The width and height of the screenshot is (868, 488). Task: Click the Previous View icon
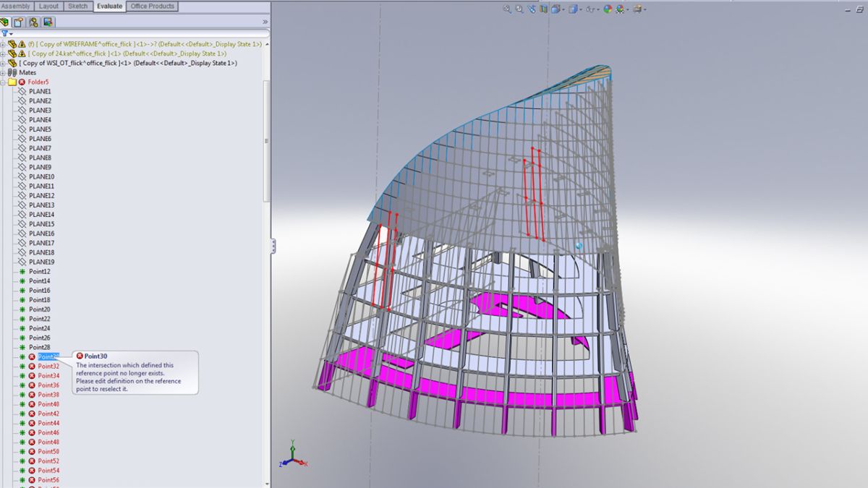[x=532, y=9]
